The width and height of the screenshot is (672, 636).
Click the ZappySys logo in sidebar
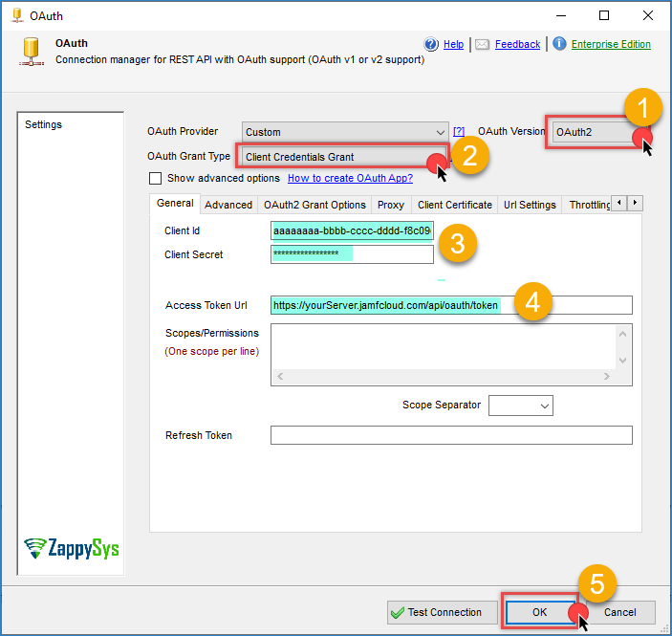tap(71, 548)
